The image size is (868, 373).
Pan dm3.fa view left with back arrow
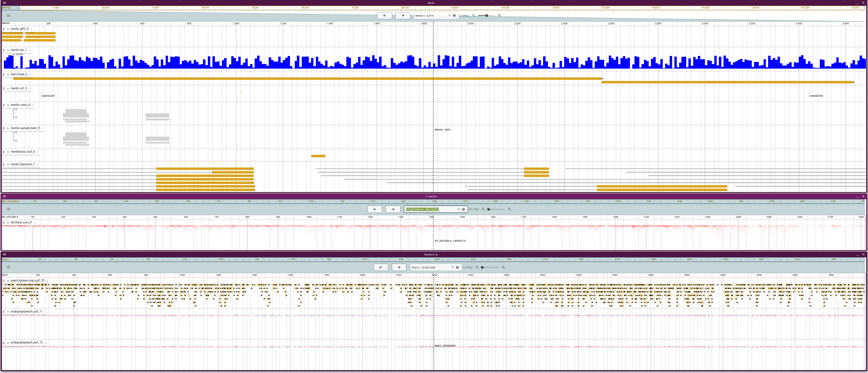click(x=375, y=209)
